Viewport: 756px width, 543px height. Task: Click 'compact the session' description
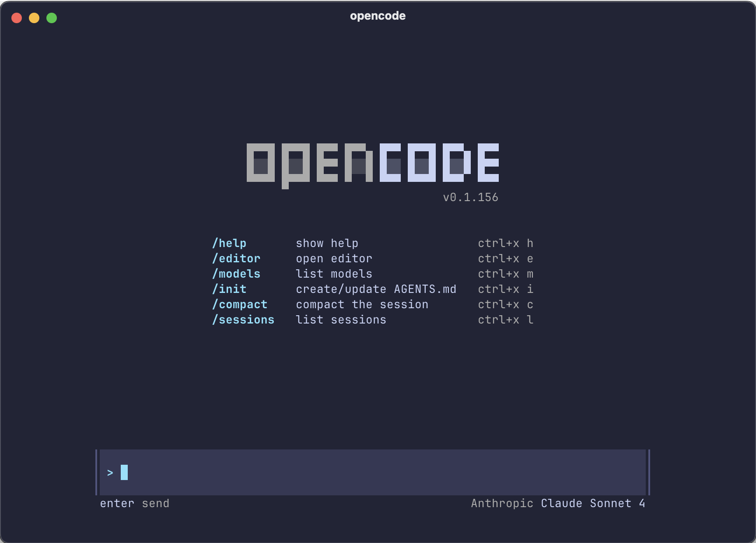[x=362, y=304]
